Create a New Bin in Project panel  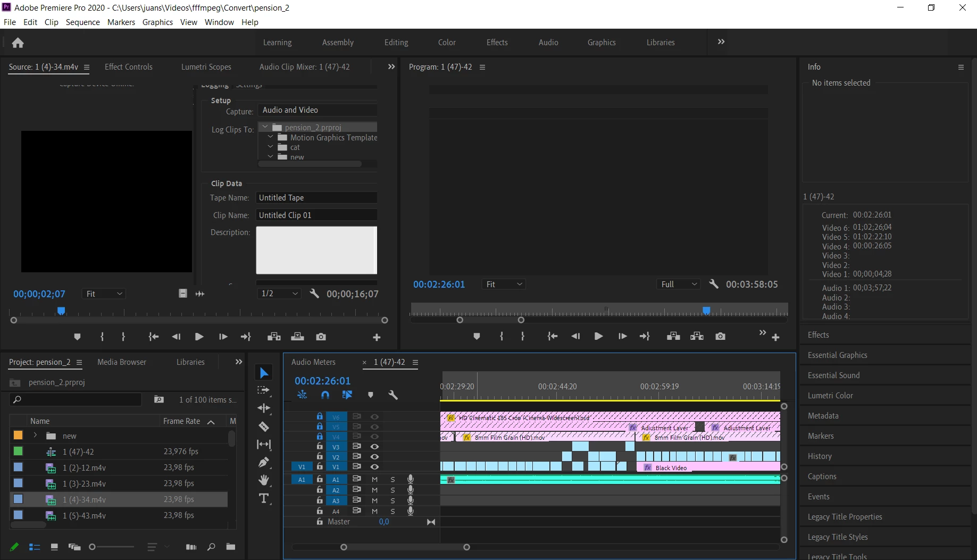click(231, 547)
